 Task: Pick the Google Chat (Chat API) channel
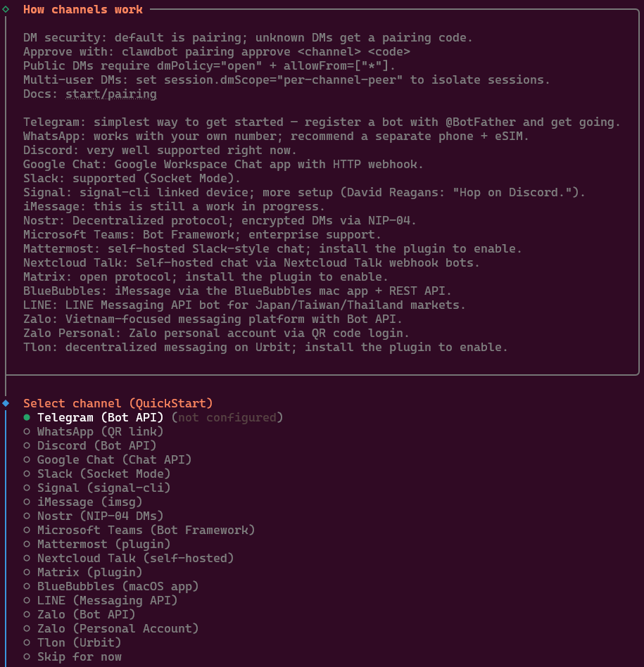click(114, 459)
